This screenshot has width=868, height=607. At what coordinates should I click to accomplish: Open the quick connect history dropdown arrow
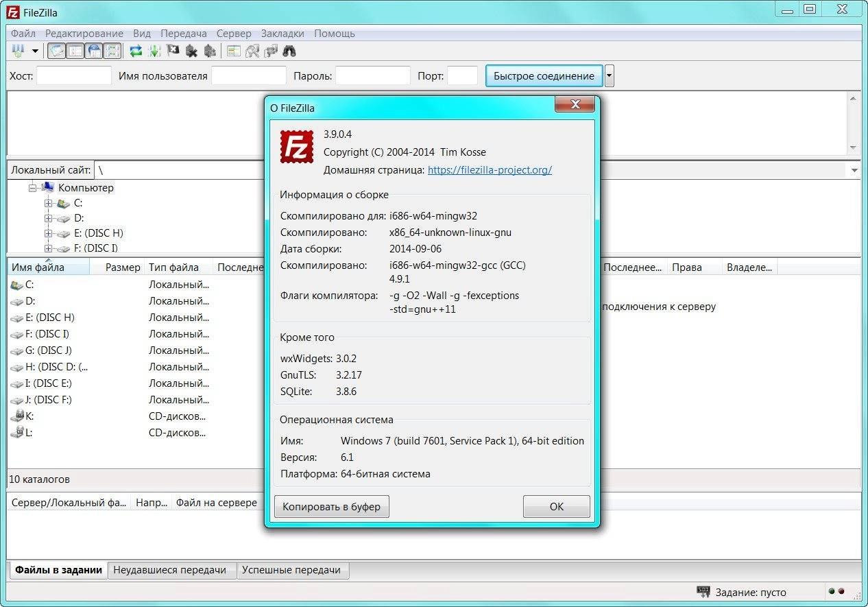click(x=610, y=75)
